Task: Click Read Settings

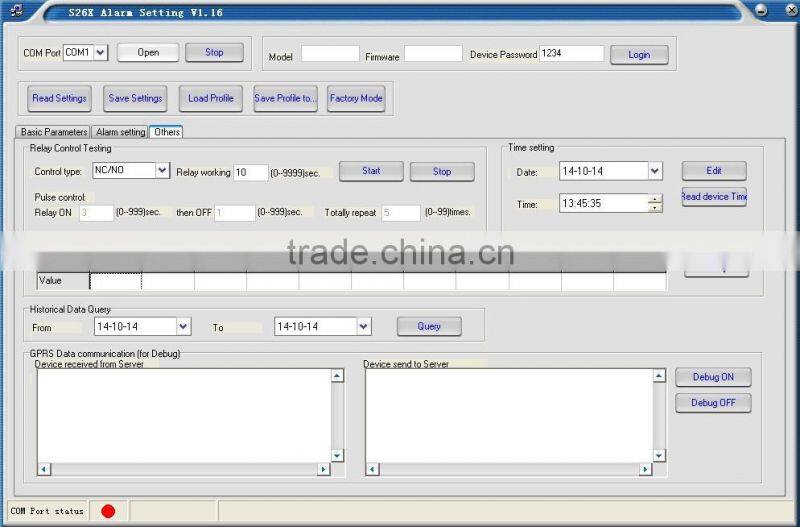Action: (x=59, y=98)
